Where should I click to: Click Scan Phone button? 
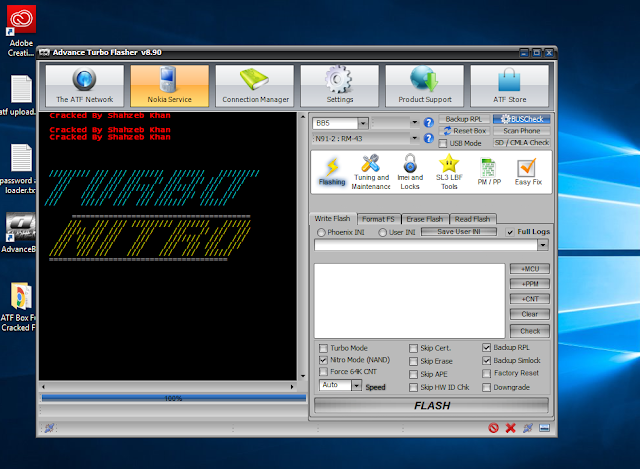(522, 131)
